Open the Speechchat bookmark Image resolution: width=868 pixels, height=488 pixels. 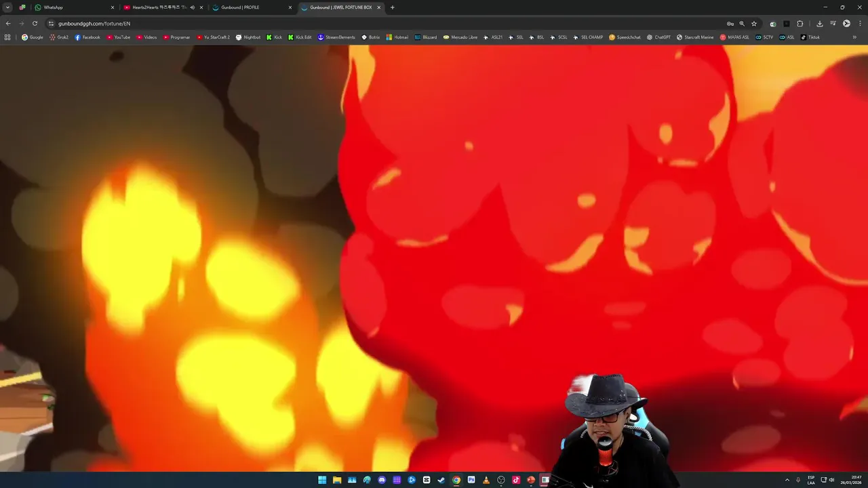pos(625,37)
